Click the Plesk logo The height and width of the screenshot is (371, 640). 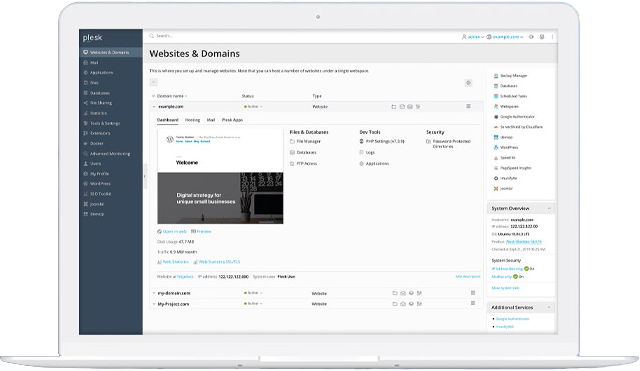[92, 38]
